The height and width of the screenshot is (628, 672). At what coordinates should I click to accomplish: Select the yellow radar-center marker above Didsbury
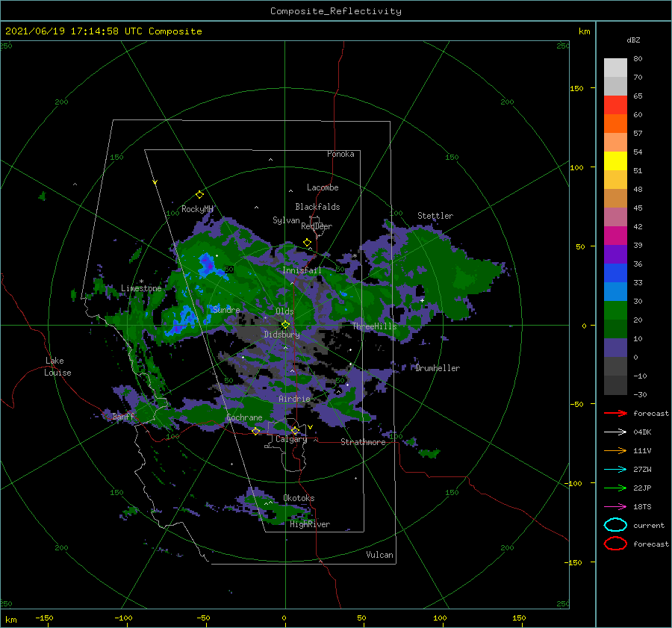285,325
